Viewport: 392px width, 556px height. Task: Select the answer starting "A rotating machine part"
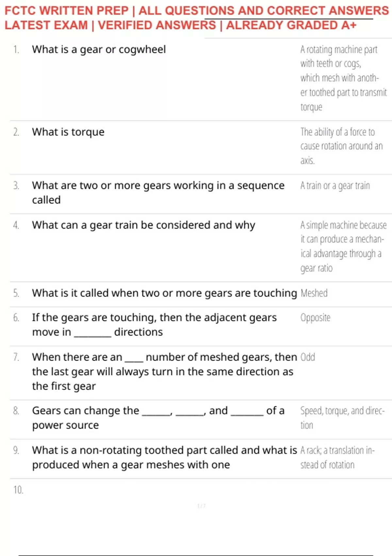(343, 78)
